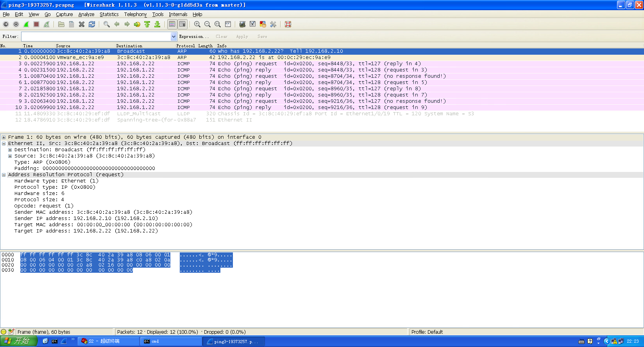Expand the Frame 1 tree node

click(x=4, y=137)
